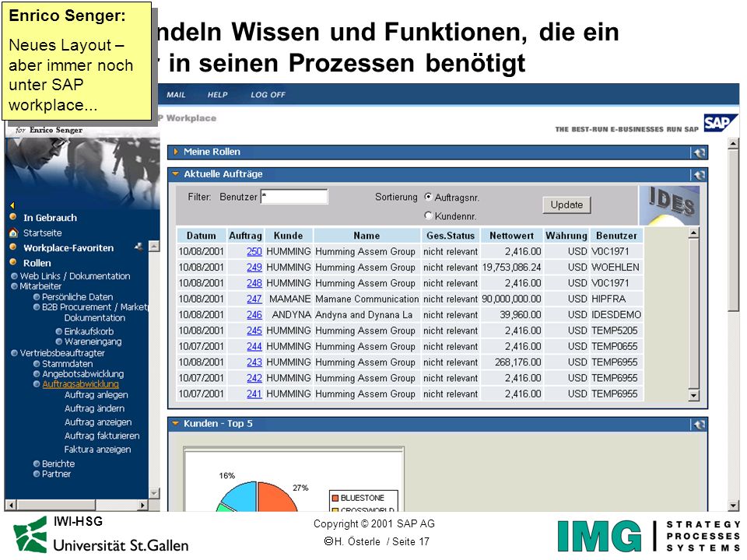Viewport: 747px width, 560px height.
Task: Open order 245 link
Action: 254,331
